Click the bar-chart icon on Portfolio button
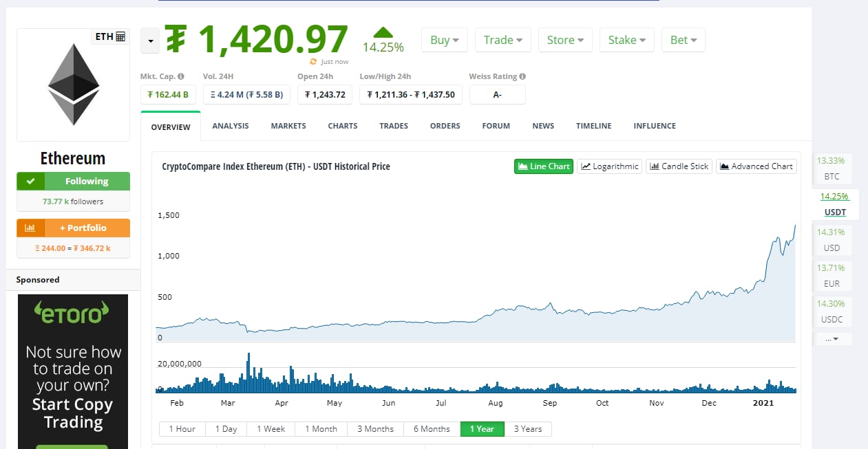 (30, 228)
